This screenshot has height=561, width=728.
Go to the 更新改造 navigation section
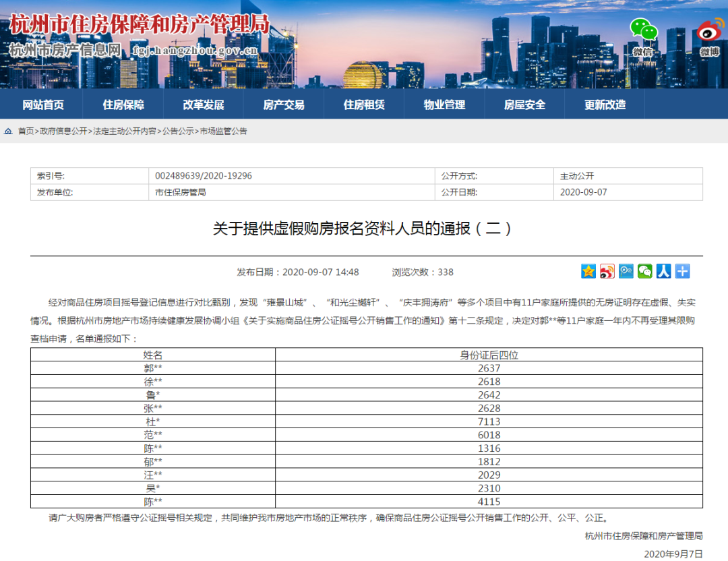pos(605,105)
